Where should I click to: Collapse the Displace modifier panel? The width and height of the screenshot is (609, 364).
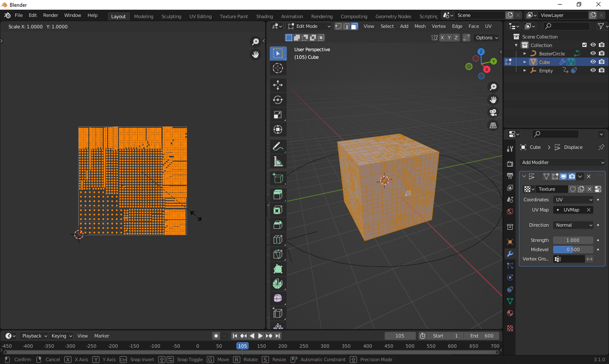pos(524,176)
